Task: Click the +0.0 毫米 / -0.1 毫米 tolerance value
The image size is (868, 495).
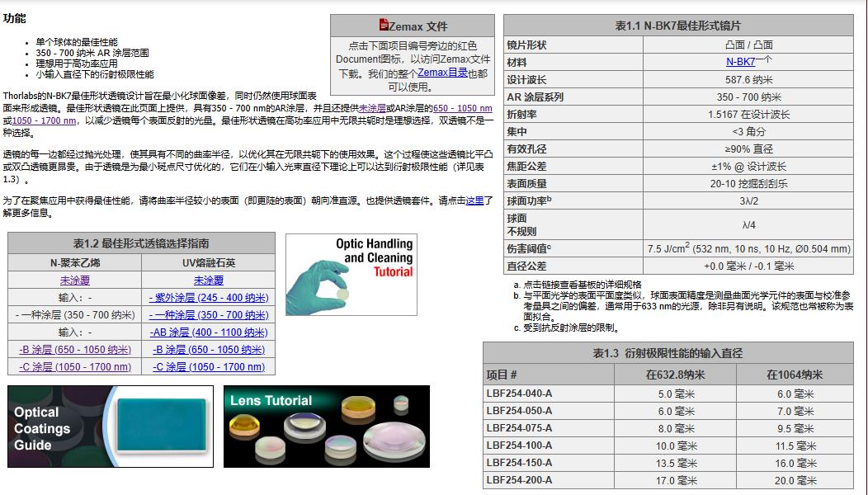Action: point(748,266)
